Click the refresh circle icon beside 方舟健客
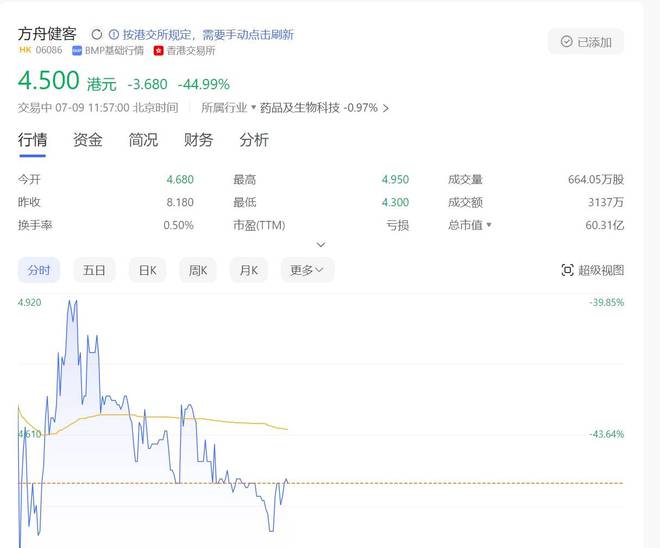This screenshot has width=660, height=548. (97, 34)
